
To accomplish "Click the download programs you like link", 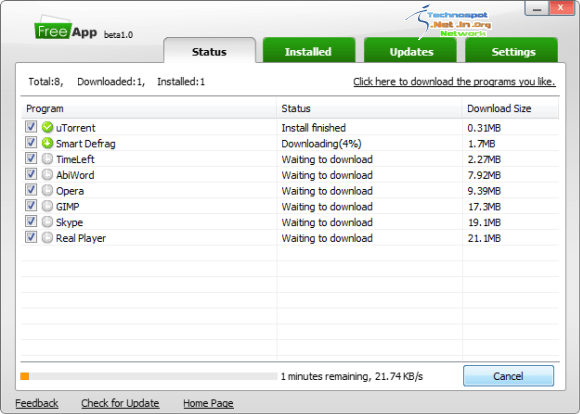I will 454,82.
